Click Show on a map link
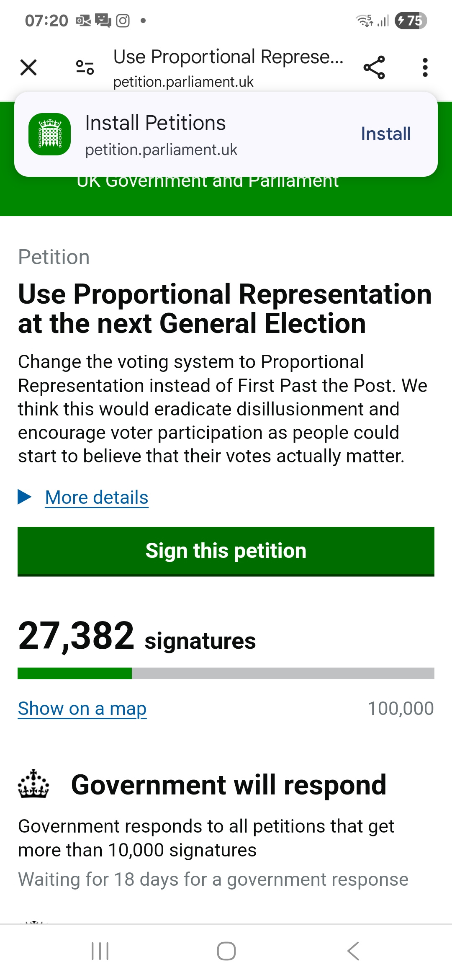 (x=82, y=709)
